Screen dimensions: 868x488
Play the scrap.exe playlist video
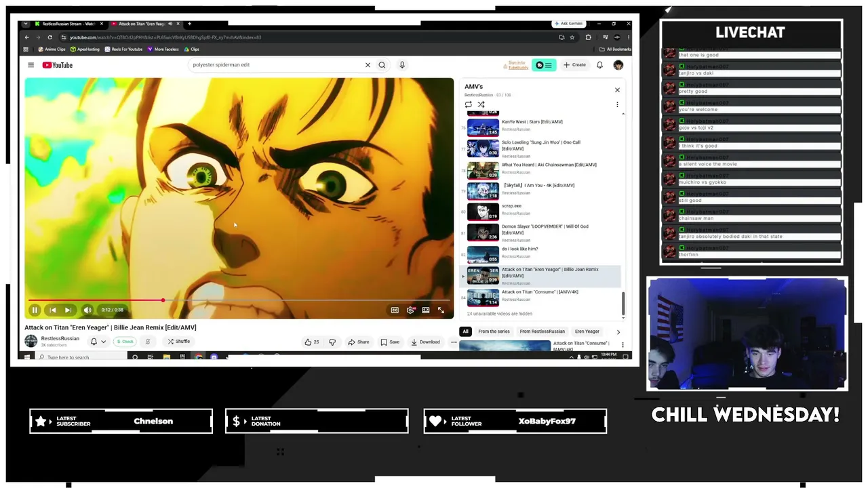point(540,210)
